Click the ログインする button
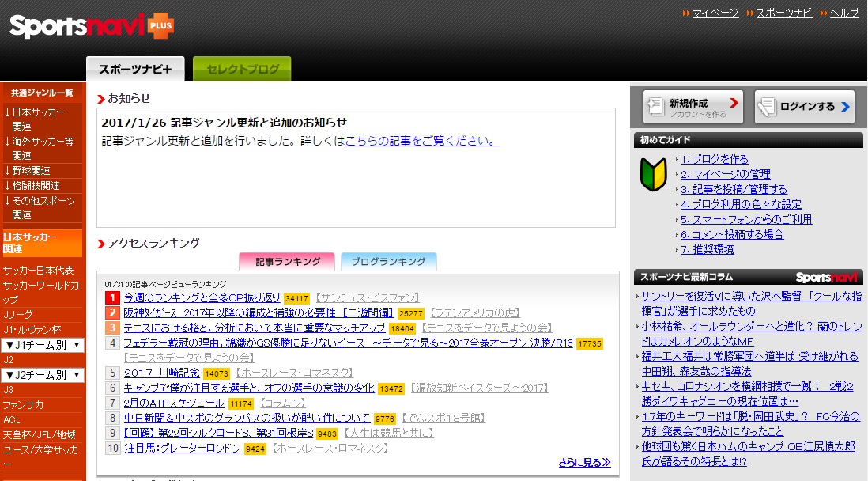 805,107
